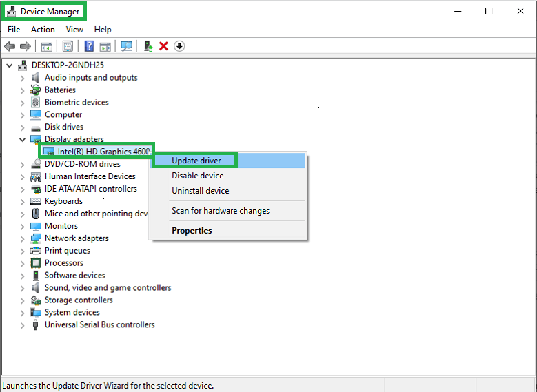Select the Storage controllers label

(x=79, y=300)
